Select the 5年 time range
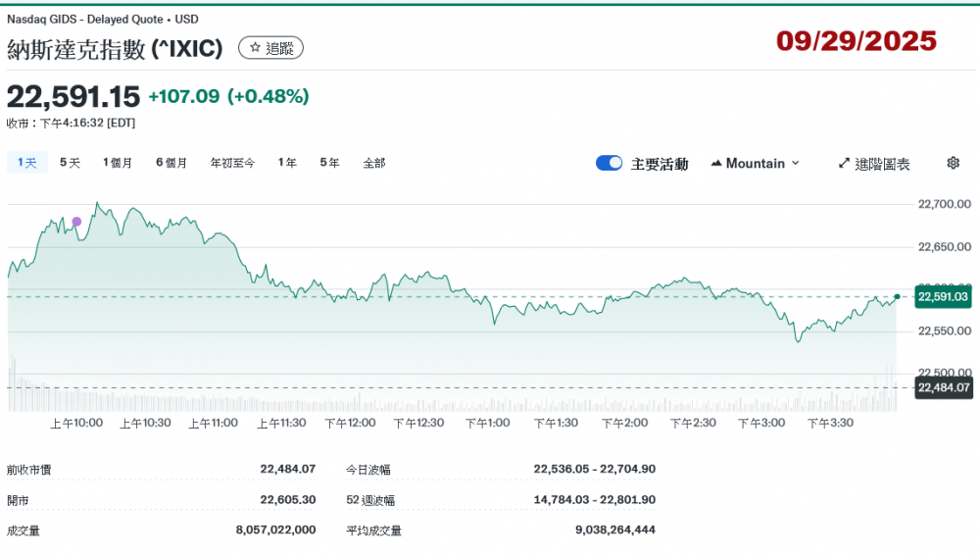Image resolution: width=980 pixels, height=558 pixels. 329,163
